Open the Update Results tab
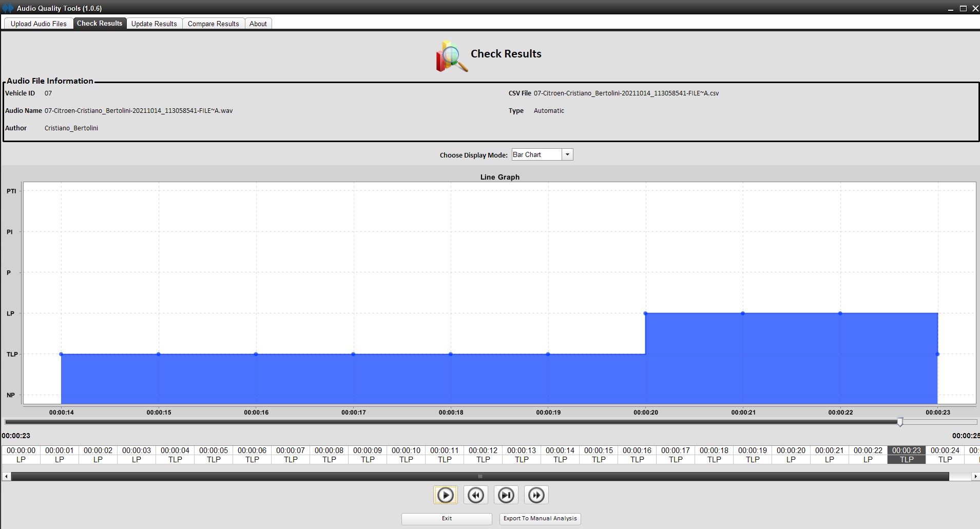Image resolution: width=980 pixels, height=529 pixels. [154, 24]
